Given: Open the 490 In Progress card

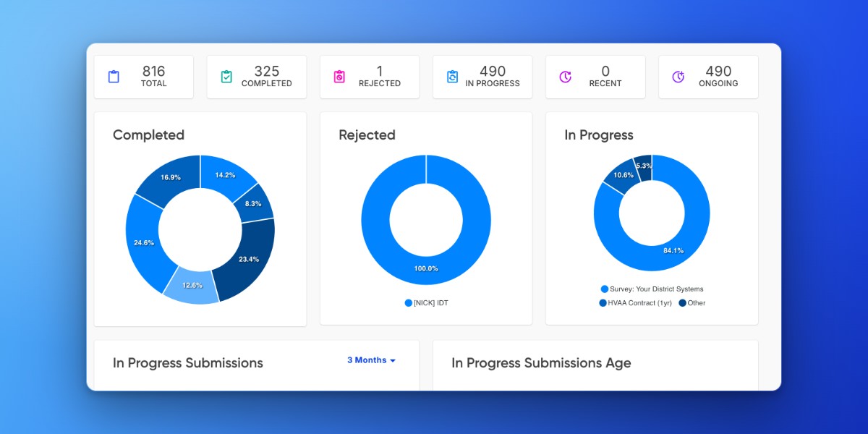Looking at the screenshot, I should pyautogui.click(x=482, y=77).
